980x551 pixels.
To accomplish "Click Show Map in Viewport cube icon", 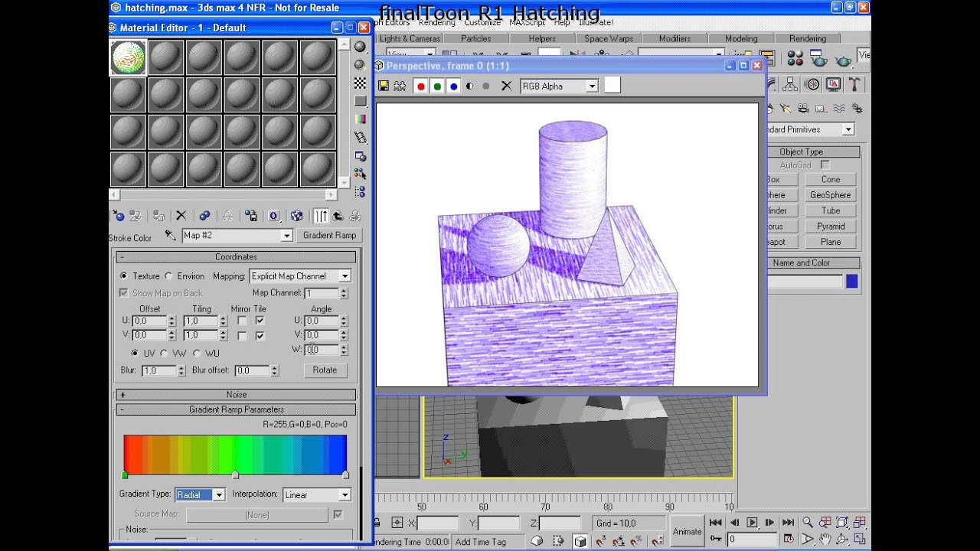I will click(296, 216).
